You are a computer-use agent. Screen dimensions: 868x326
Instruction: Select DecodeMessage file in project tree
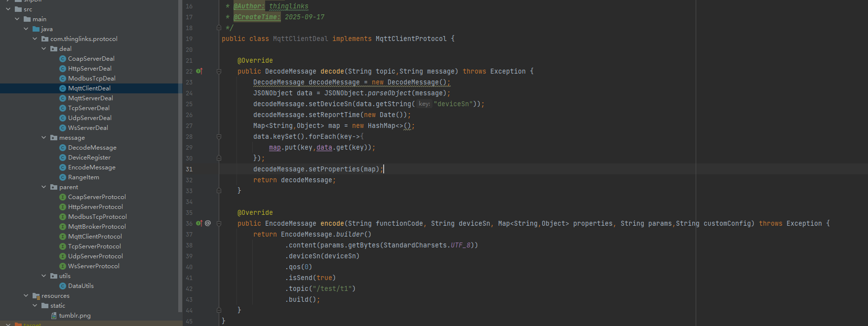[92, 148]
